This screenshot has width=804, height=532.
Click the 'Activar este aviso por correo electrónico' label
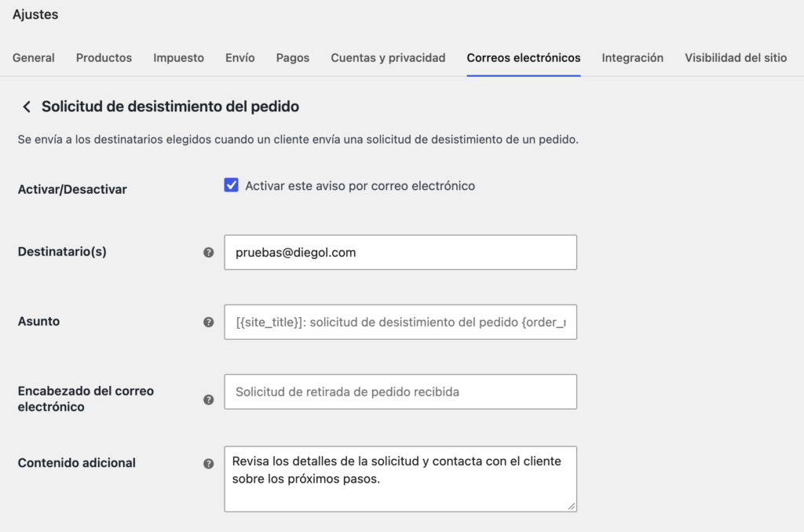(x=360, y=185)
